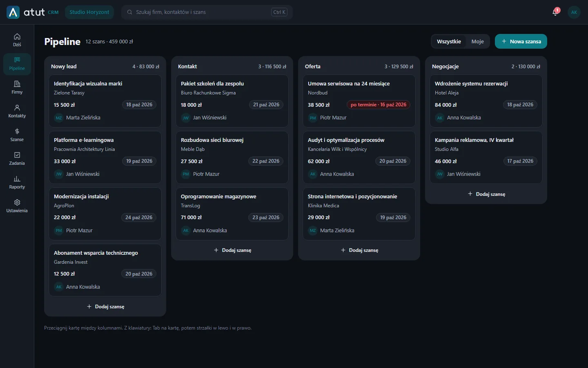This screenshot has width=588, height=368.
Task: Open Pakiet szkoleń dla zespołu card title
Action: tap(212, 84)
